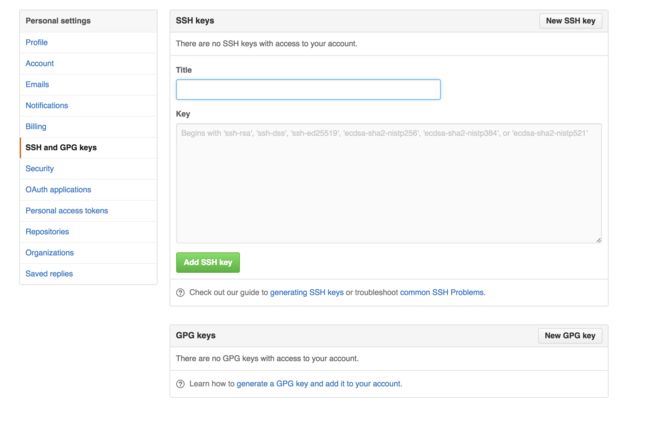Click the Key textarea resize handle
This screenshot has width=650, height=423.
[x=598, y=240]
